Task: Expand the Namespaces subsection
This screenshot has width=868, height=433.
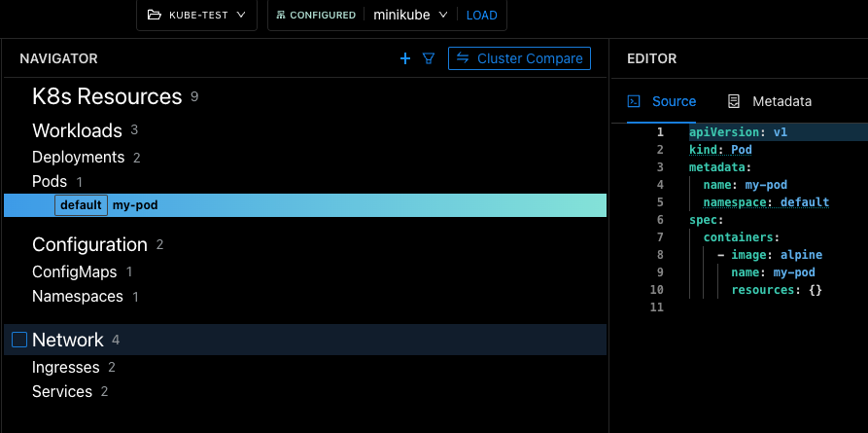Action: coord(78,297)
